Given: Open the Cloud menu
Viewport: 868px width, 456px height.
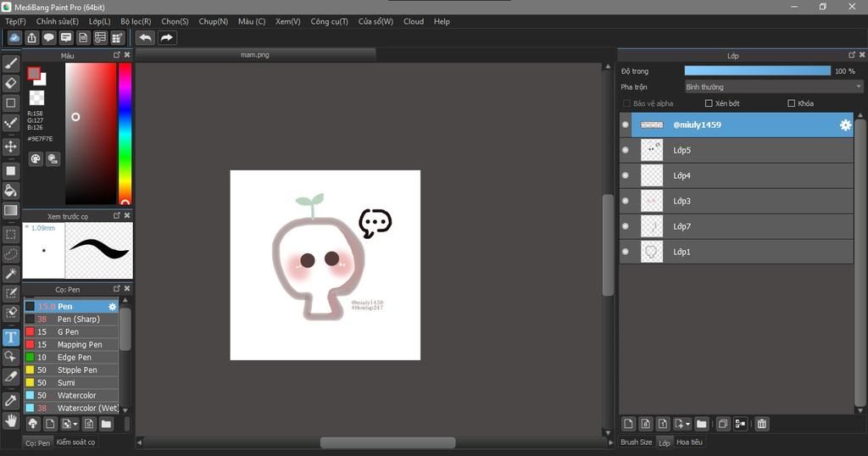Looking at the screenshot, I should 414,21.
